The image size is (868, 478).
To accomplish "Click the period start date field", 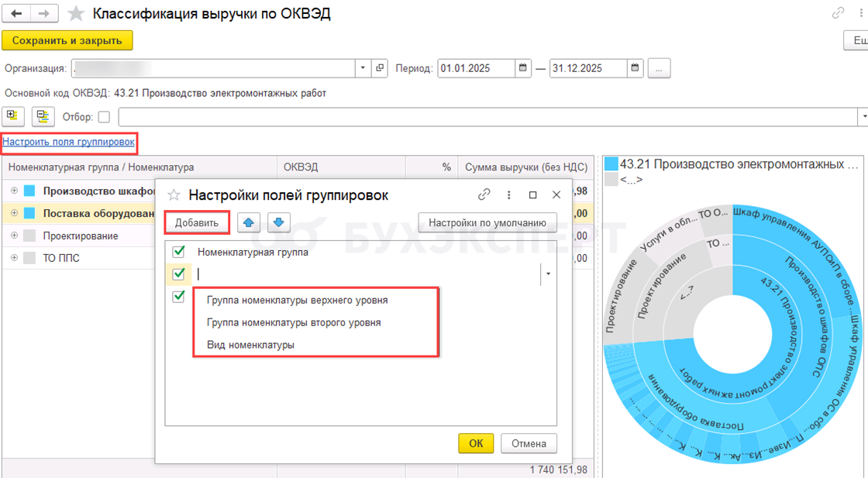I will 475,68.
